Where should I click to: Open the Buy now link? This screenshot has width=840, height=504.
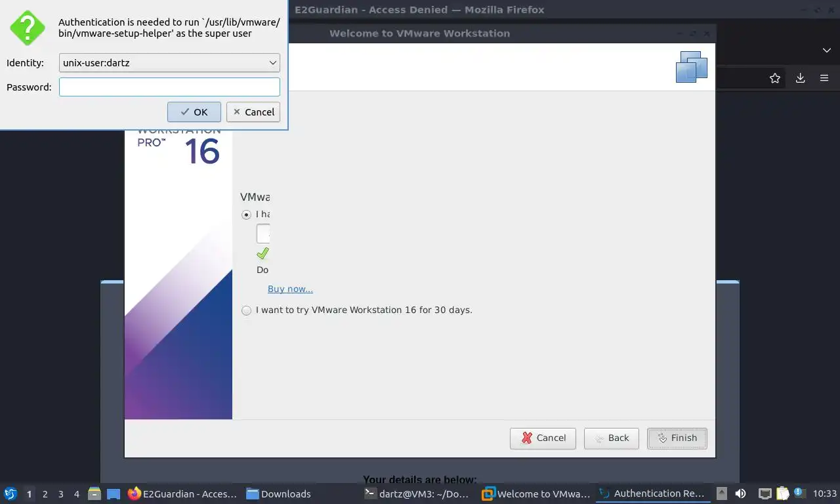coord(290,289)
